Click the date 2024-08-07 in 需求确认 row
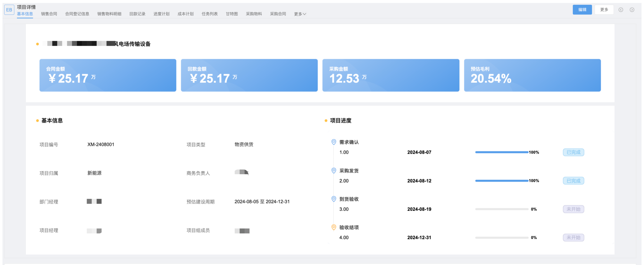The height and width of the screenshot is (265, 644). [x=419, y=152]
